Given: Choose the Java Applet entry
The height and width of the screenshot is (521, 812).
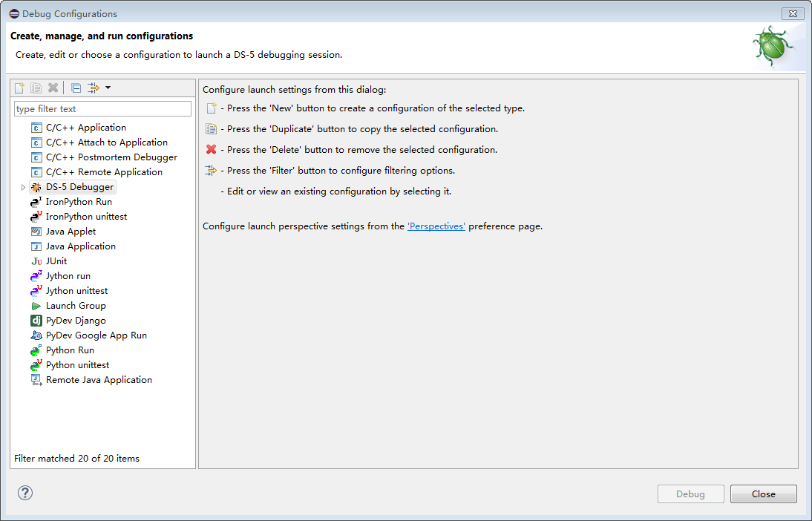Looking at the screenshot, I should 71,232.
